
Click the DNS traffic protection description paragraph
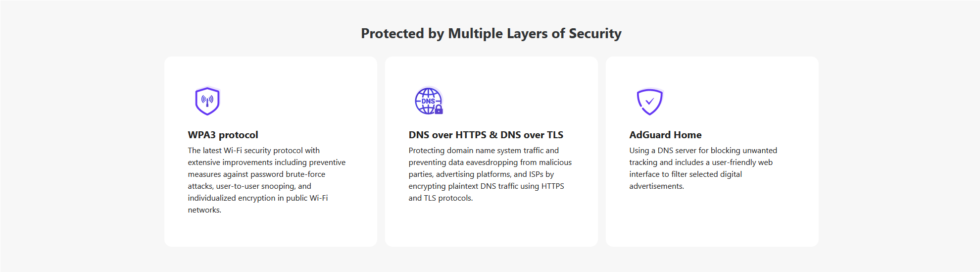click(x=490, y=174)
